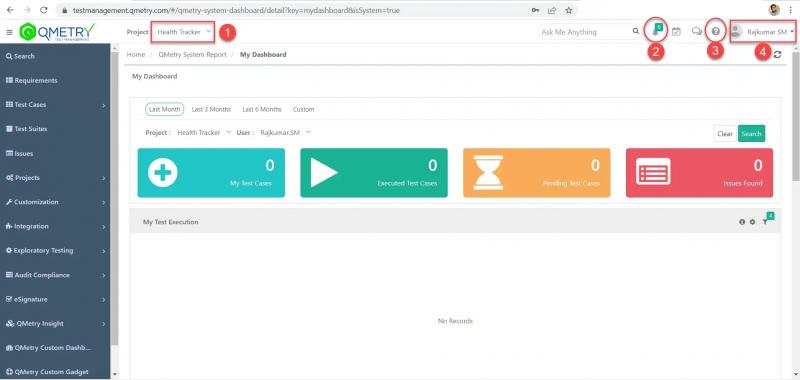This screenshot has width=800, height=380.
Task: Open the browser profile avatar
Action: (x=774, y=10)
